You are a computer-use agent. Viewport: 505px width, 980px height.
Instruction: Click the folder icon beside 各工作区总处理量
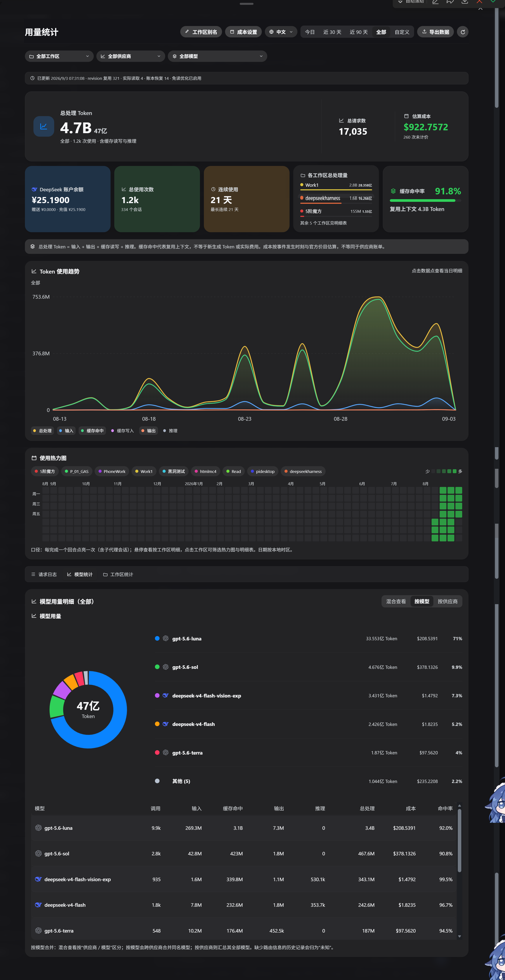303,175
